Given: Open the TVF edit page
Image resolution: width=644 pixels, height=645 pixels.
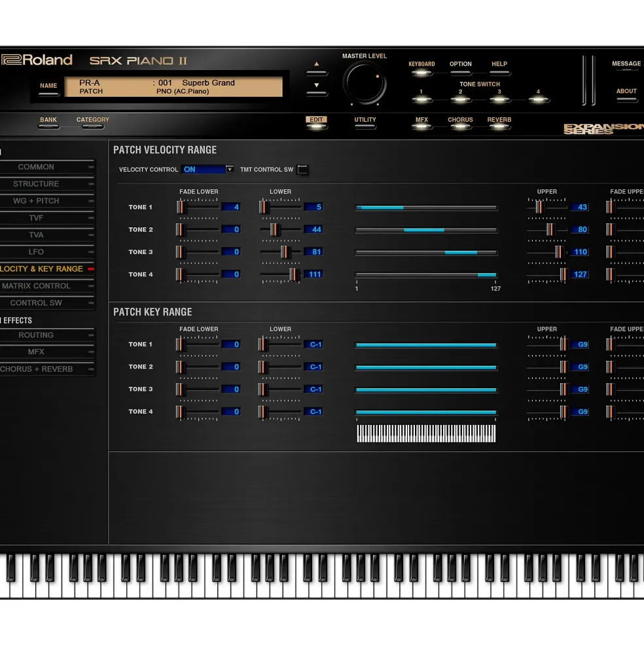Looking at the screenshot, I should [47, 218].
